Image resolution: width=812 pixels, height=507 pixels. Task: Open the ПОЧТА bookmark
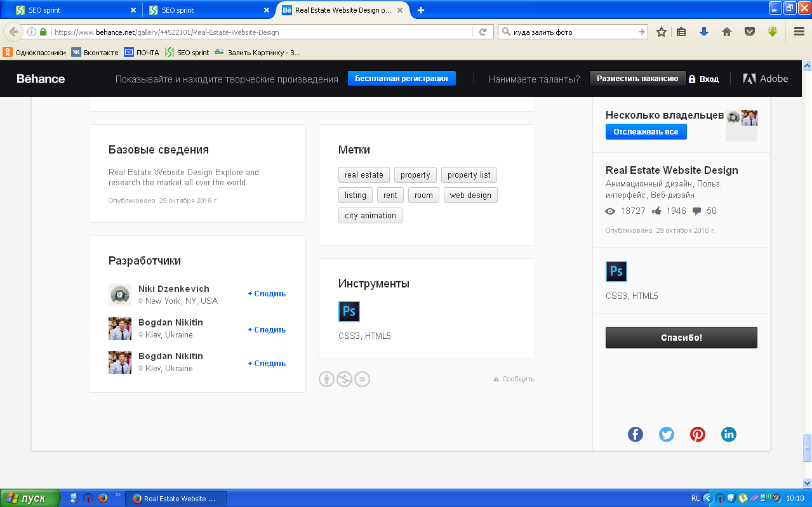point(142,53)
